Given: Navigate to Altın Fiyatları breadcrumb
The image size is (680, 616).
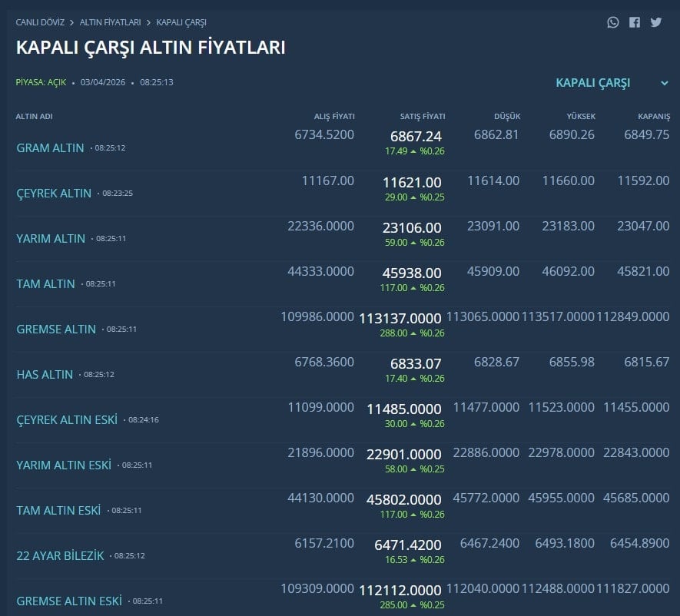Looking at the screenshot, I should coord(110,22).
